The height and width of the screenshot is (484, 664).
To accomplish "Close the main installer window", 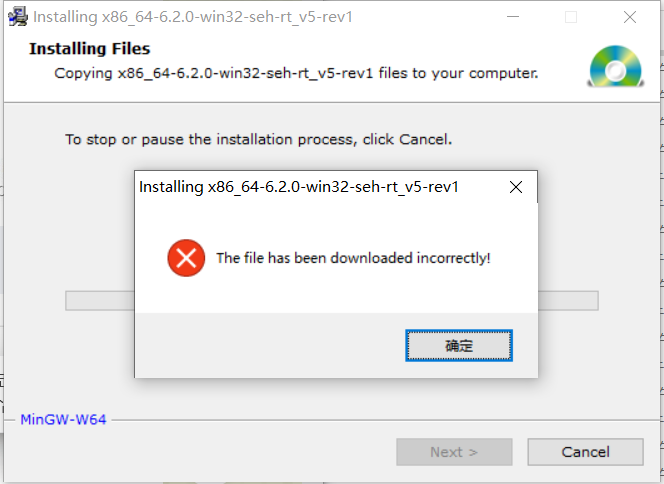I will tap(630, 17).
